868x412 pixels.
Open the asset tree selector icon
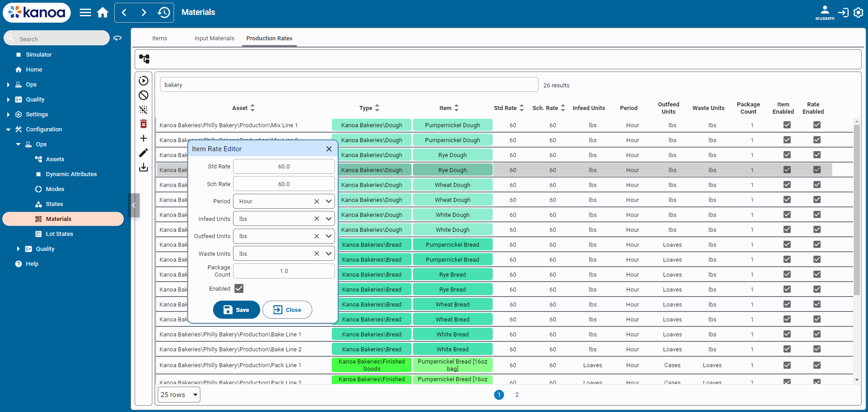(144, 59)
